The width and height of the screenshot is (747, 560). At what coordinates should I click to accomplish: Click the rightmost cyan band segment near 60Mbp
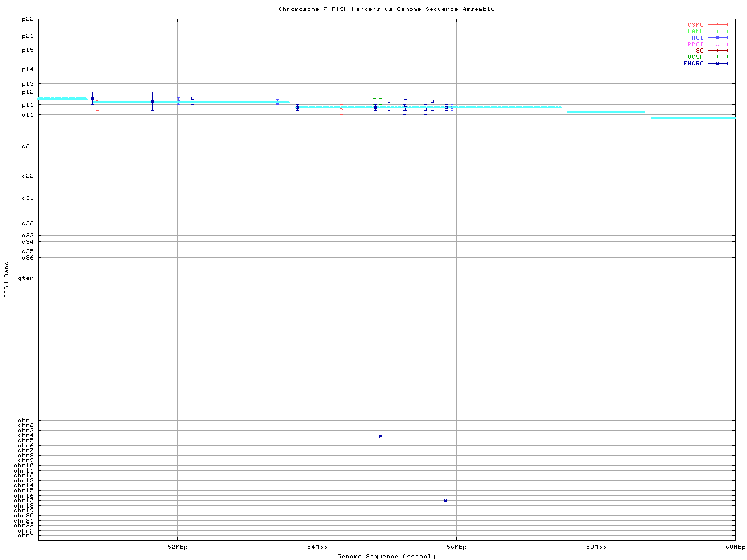pyautogui.click(x=693, y=118)
